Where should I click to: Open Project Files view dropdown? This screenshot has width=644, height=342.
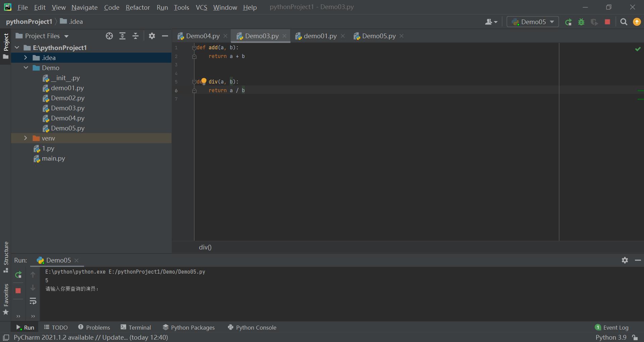42,36
